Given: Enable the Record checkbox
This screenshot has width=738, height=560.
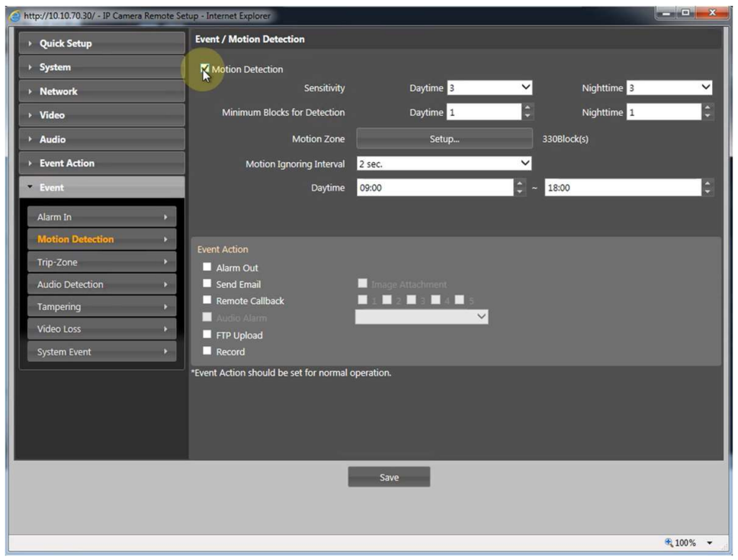Looking at the screenshot, I should 207,350.
